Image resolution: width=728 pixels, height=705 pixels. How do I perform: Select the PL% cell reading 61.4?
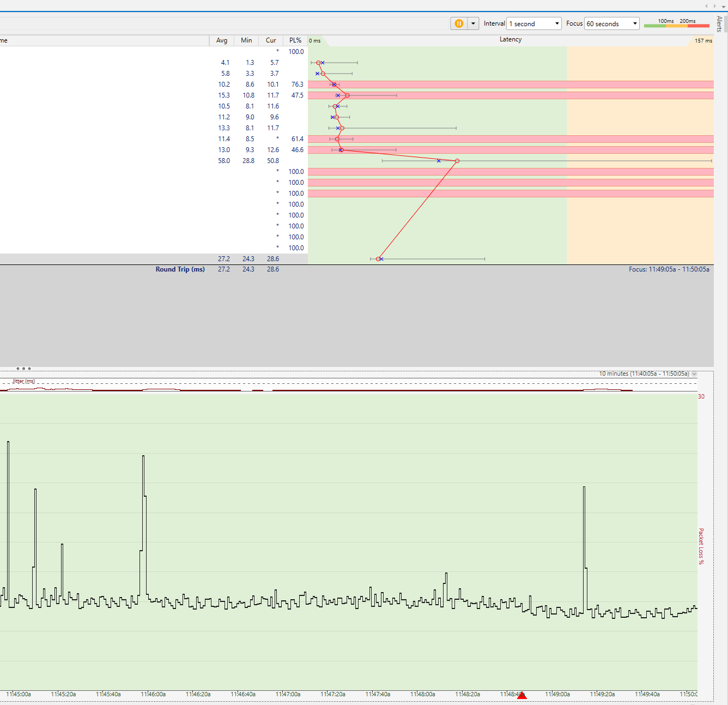pyautogui.click(x=298, y=139)
